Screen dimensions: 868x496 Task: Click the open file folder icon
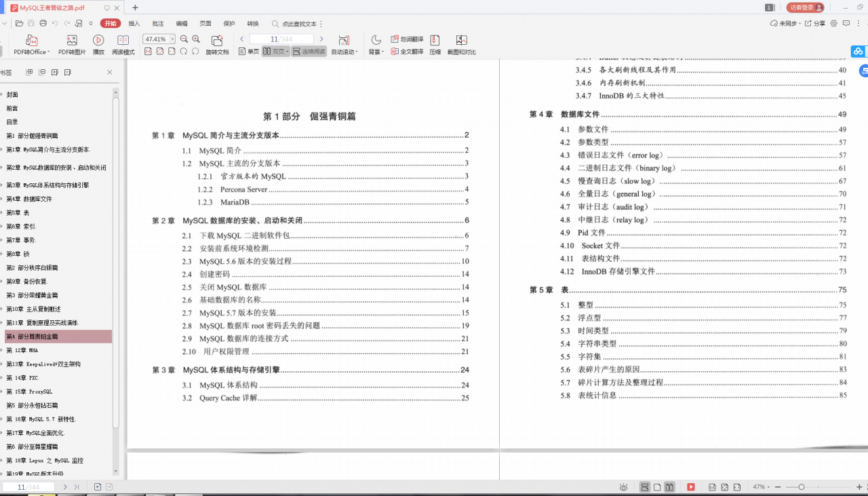[x=20, y=23]
